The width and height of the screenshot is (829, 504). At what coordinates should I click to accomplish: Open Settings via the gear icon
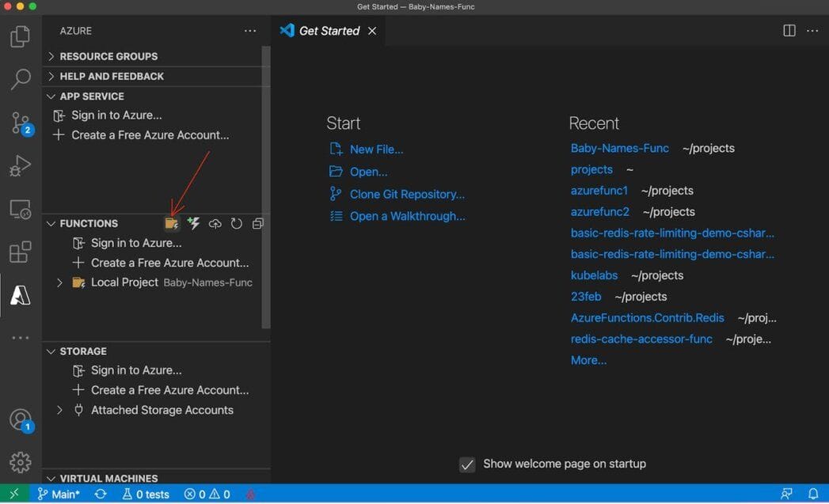[21, 463]
